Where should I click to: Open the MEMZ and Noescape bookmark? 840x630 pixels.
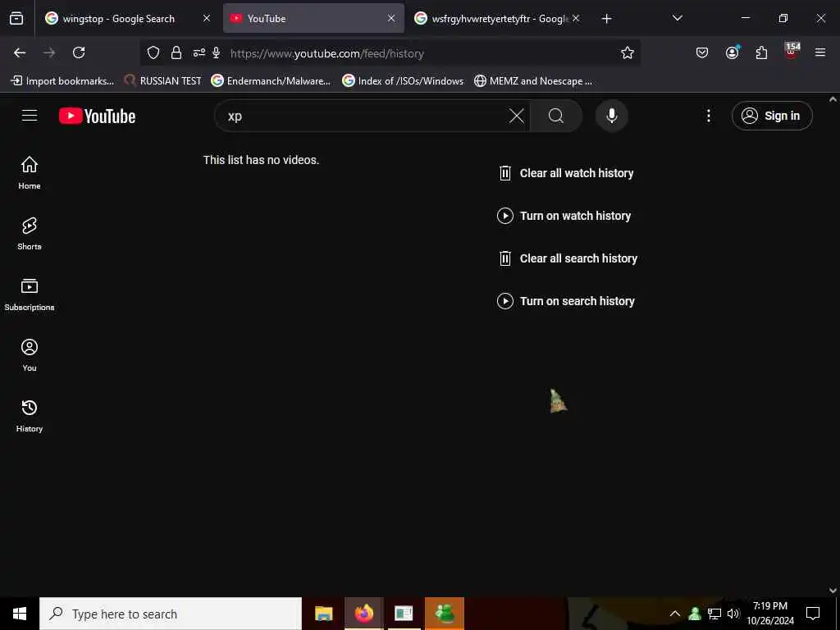click(533, 81)
